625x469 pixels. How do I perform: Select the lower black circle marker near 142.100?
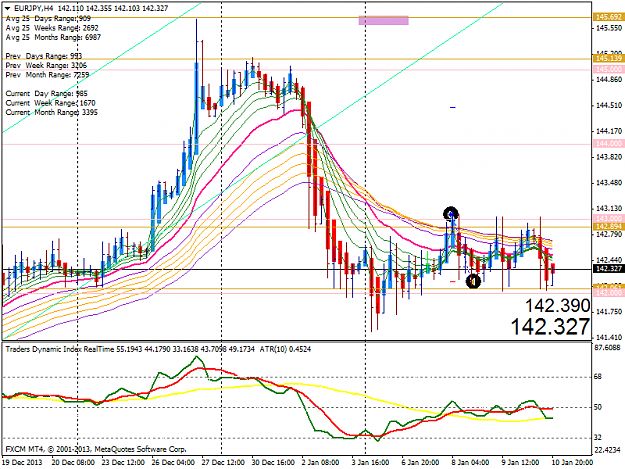[474, 281]
